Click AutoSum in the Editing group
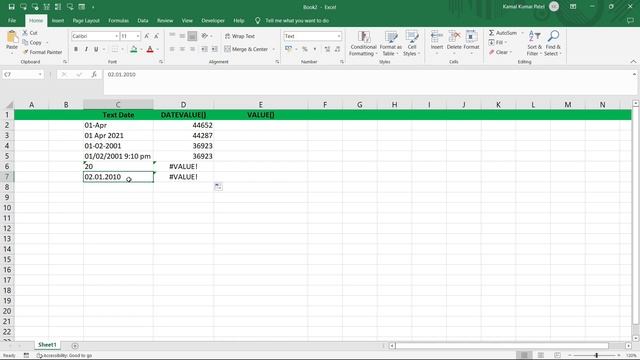 503,33
